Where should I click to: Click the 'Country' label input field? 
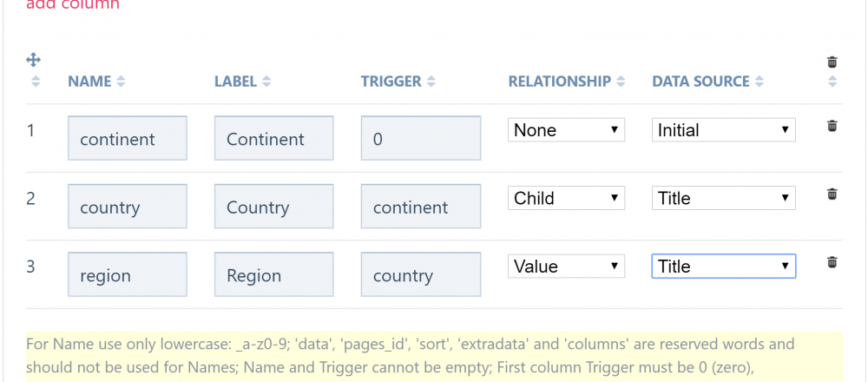pos(273,207)
